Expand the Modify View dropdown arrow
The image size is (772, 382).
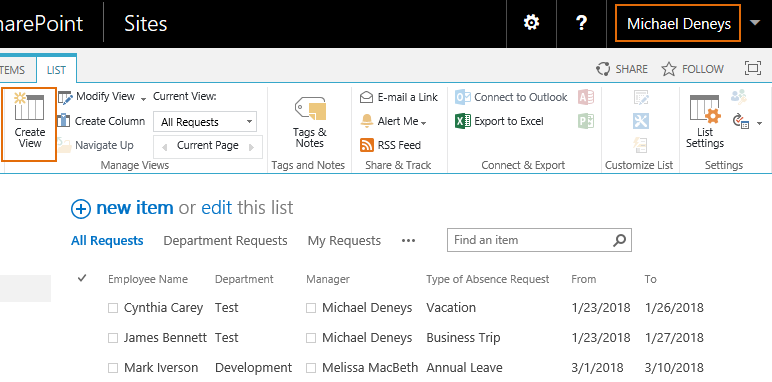pos(143,98)
